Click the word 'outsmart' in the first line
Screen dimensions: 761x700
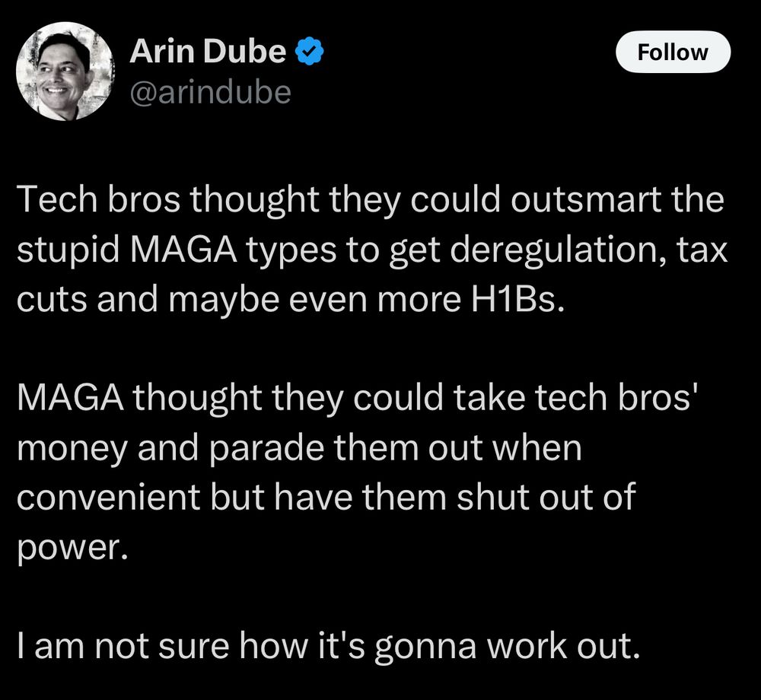tap(585, 199)
